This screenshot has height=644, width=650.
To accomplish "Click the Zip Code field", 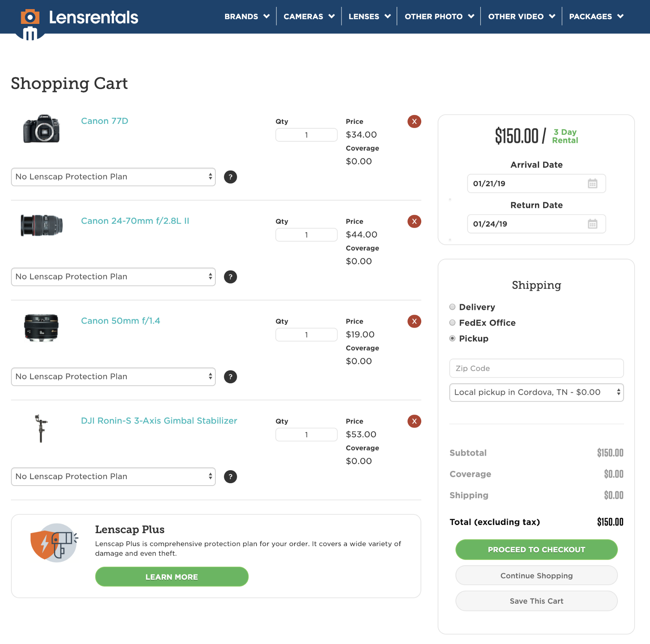I will tap(537, 368).
